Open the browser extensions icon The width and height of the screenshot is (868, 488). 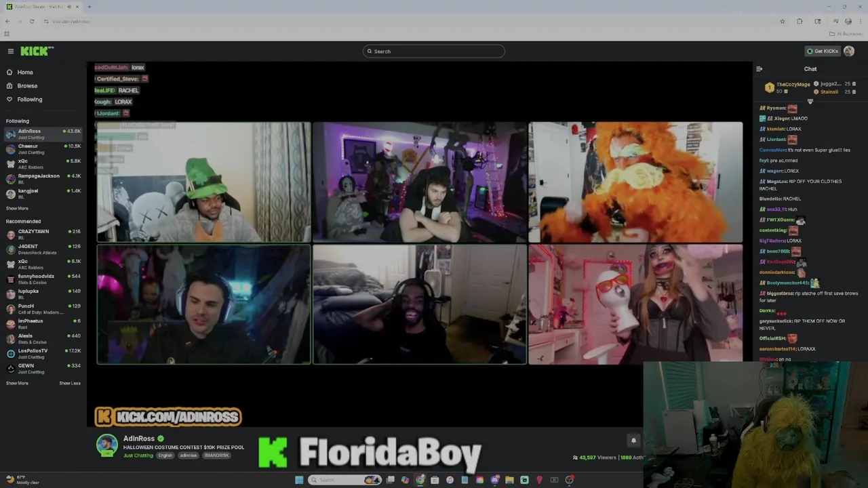click(800, 21)
